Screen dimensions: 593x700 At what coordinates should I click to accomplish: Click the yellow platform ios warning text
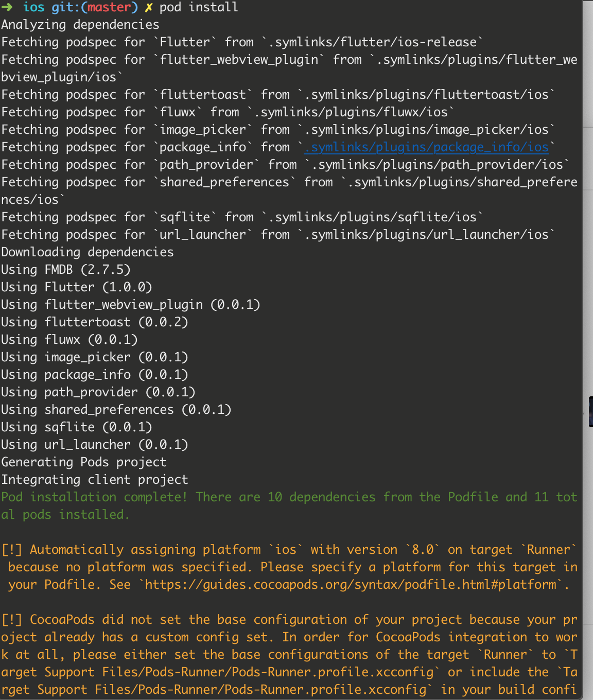click(x=288, y=549)
